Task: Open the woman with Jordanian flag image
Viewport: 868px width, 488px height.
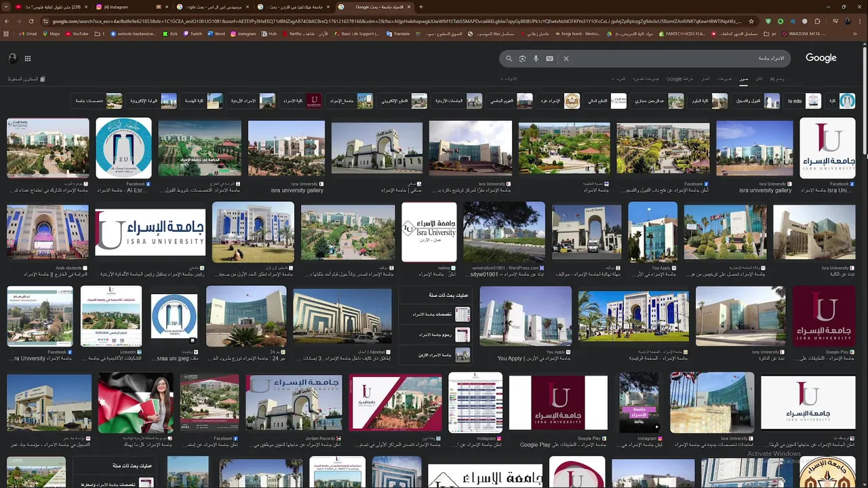Action: pos(136,403)
